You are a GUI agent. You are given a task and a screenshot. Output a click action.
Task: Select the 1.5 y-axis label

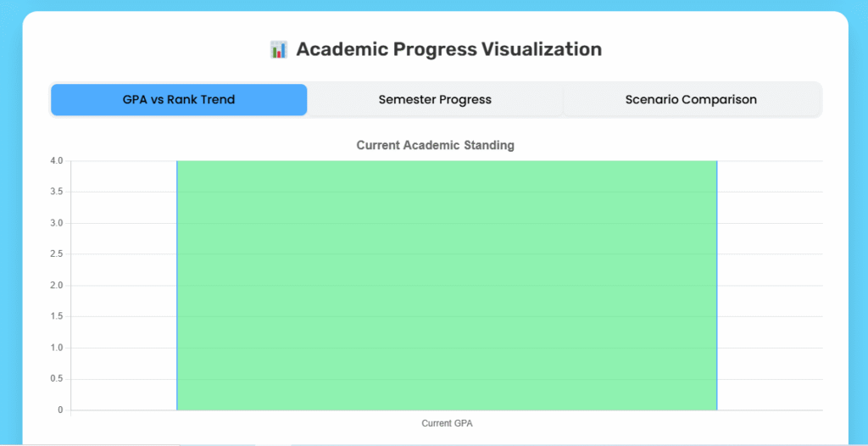[x=57, y=316]
